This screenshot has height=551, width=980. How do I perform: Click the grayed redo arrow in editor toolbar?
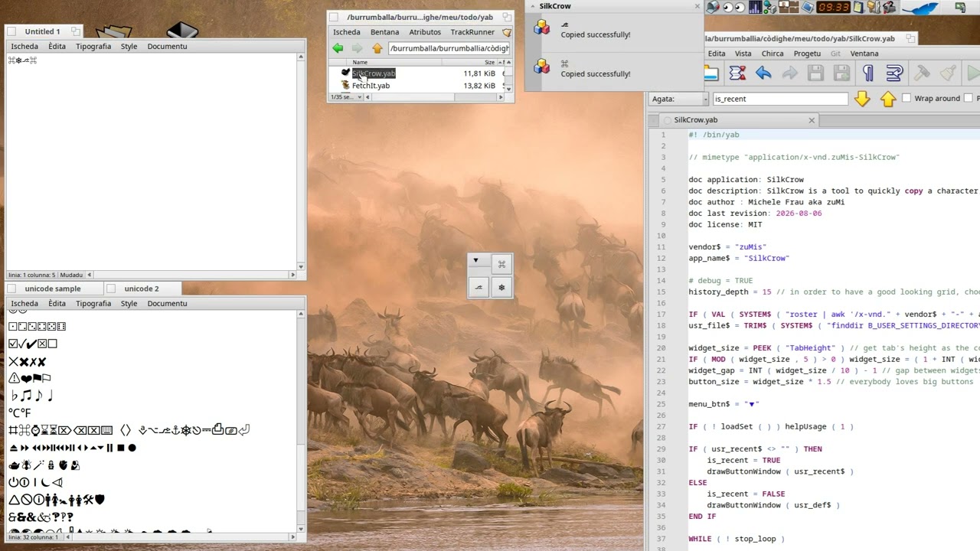click(789, 73)
